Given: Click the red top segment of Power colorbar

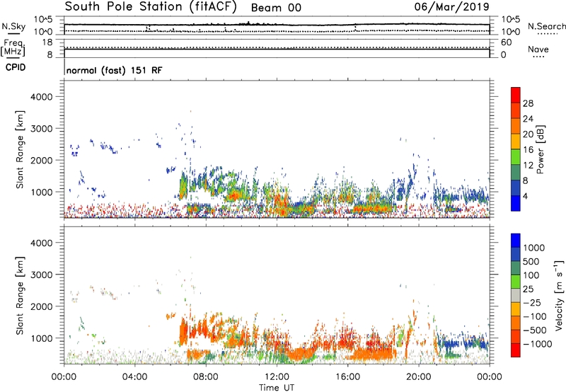Looking at the screenshot, I should (516, 96).
